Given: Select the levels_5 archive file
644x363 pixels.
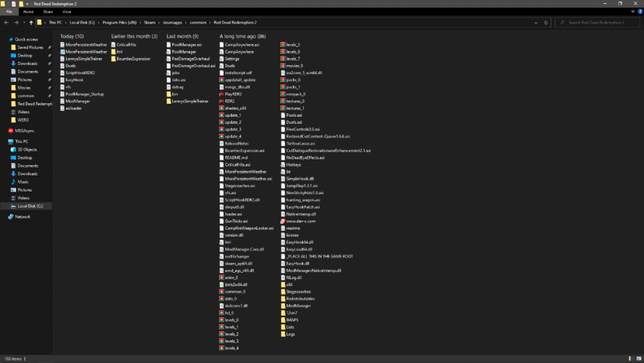Looking at the screenshot, I should [x=293, y=44].
